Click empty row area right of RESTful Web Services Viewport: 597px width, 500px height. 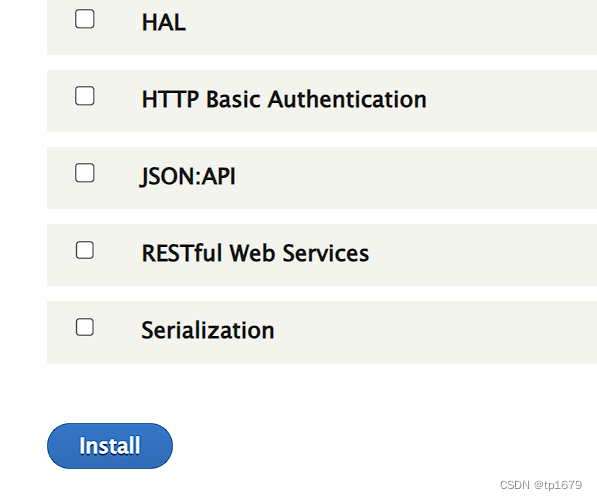point(484,255)
